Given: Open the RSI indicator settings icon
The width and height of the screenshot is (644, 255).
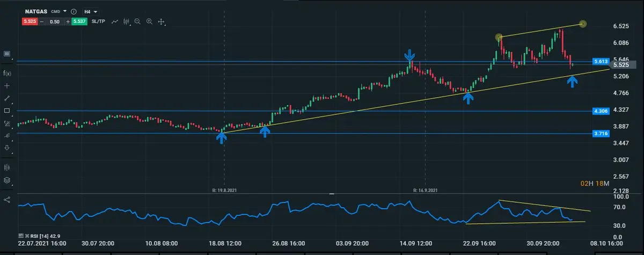Looking at the screenshot, I should tap(20, 236).
